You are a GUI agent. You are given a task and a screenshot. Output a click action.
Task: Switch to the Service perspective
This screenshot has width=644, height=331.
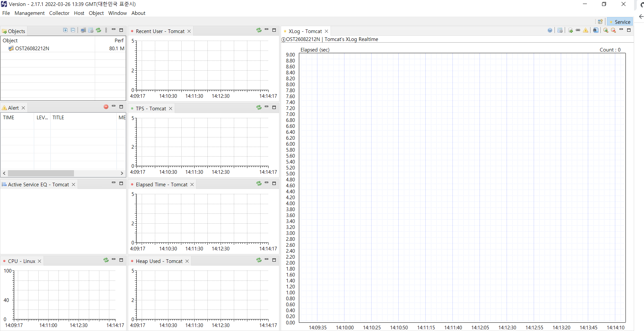(x=620, y=22)
